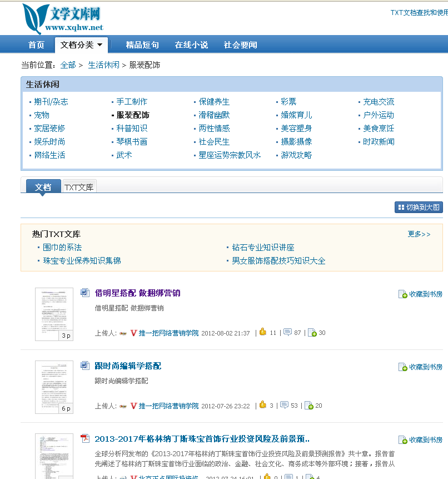The height and width of the screenshot is (479, 448).
Task: Click download icon on 跟时尚编辑学搭配 document
Action: coord(310,406)
